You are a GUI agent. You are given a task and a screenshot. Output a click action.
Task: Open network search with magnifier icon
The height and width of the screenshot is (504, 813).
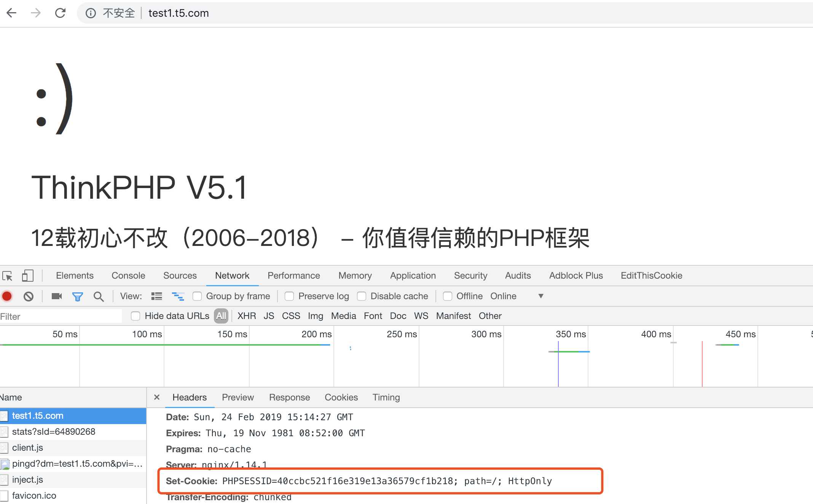click(x=99, y=297)
